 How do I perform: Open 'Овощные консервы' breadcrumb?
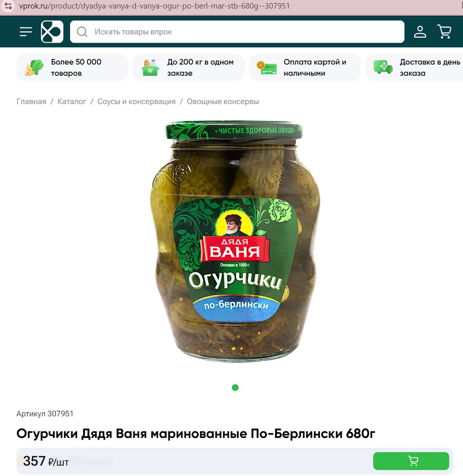click(x=223, y=102)
